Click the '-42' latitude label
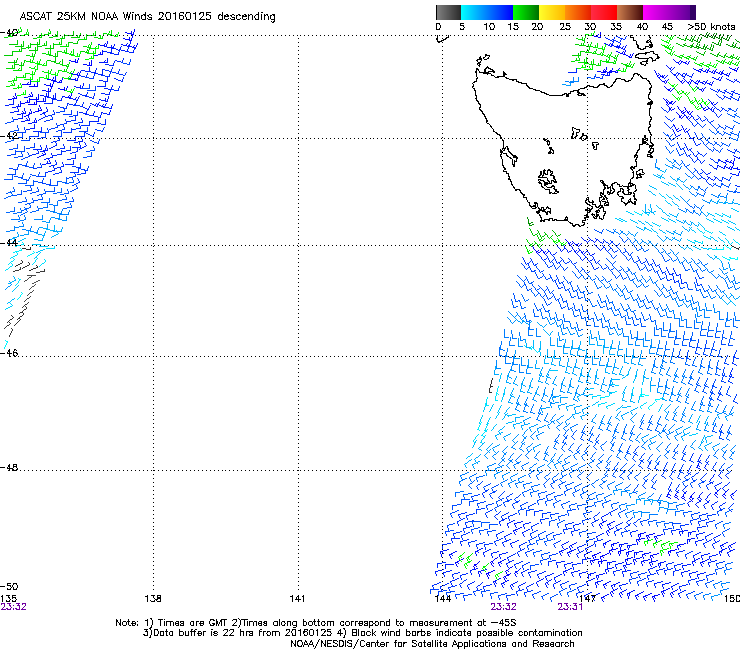 (9, 135)
